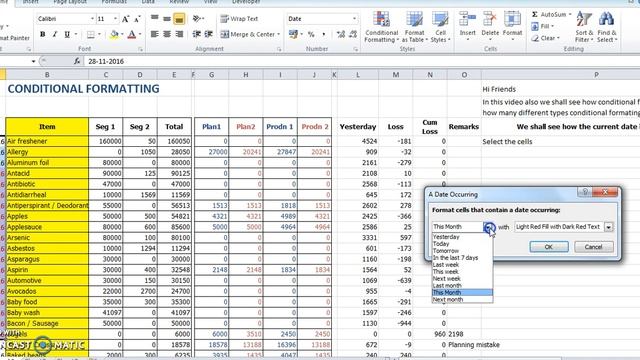Toggle Underline formatting button
Image resolution: width=640 pixels, height=360 pixels.
(67, 35)
